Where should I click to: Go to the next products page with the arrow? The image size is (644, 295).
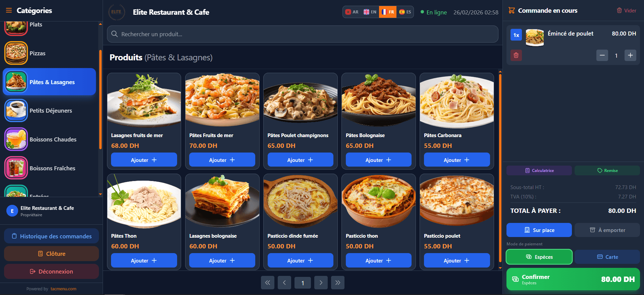point(321,283)
